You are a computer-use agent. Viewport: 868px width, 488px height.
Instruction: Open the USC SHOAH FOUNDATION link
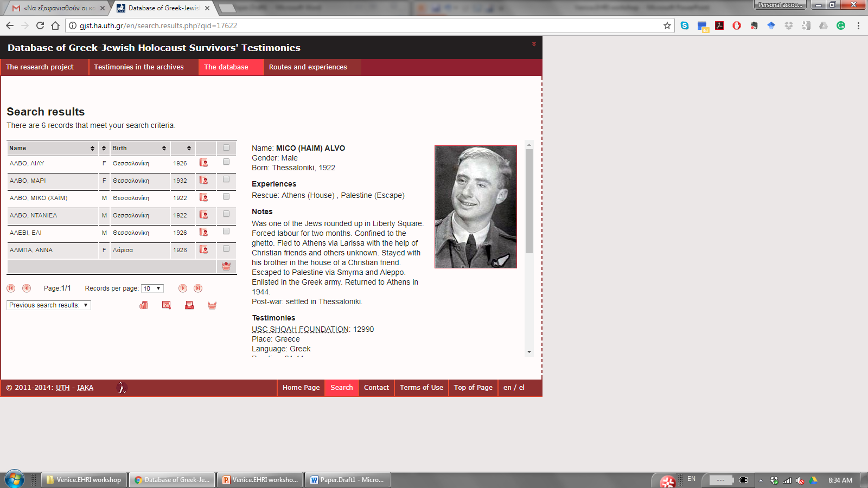(300, 329)
